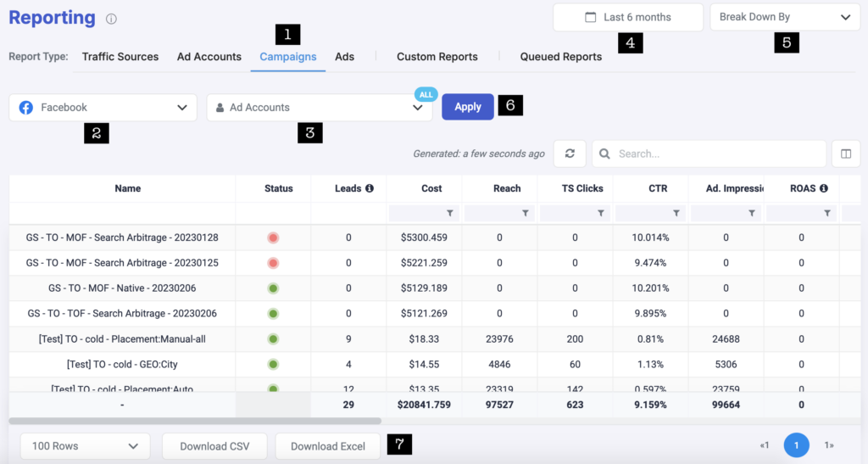Click the TS Clicks column filter icon

click(x=600, y=214)
